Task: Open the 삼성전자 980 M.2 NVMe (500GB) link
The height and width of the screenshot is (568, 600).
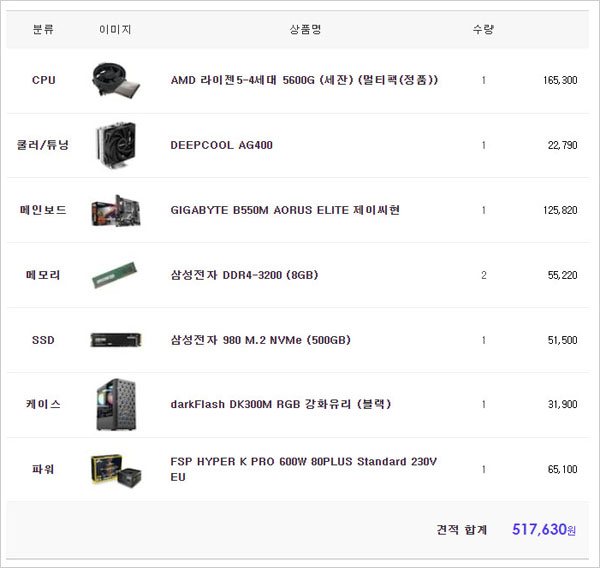Action: [261, 340]
